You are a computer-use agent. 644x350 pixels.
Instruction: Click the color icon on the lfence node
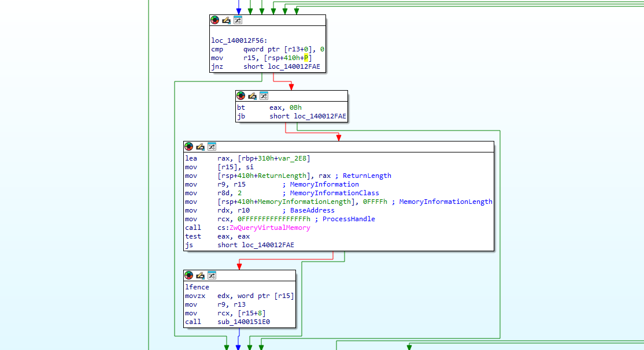tap(188, 275)
